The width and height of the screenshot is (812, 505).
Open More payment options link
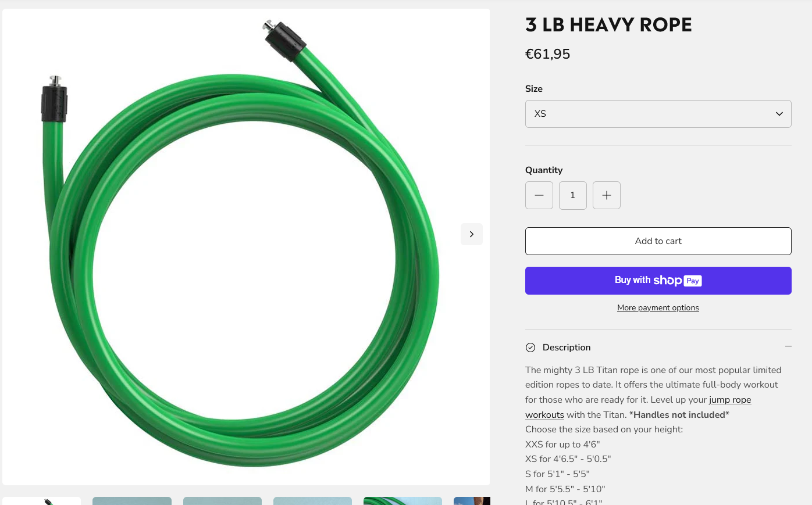(x=658, y=308)
